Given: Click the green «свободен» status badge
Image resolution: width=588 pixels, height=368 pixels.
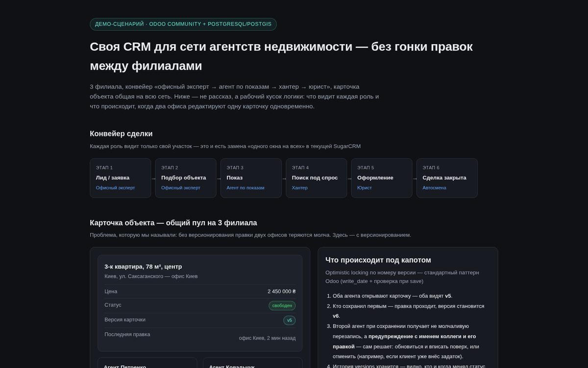Looking at the screenshot, I should (282, 306).
